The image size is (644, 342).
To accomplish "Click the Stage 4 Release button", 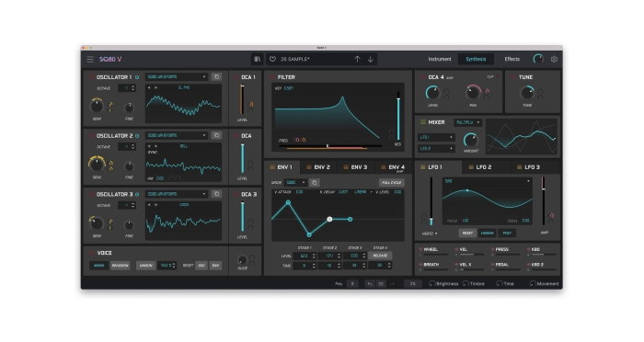I will pyautogui.click(x=380, y=256).
